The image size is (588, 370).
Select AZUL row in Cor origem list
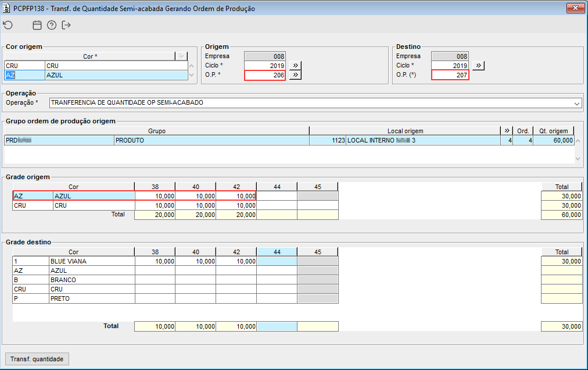coord(96,75)
